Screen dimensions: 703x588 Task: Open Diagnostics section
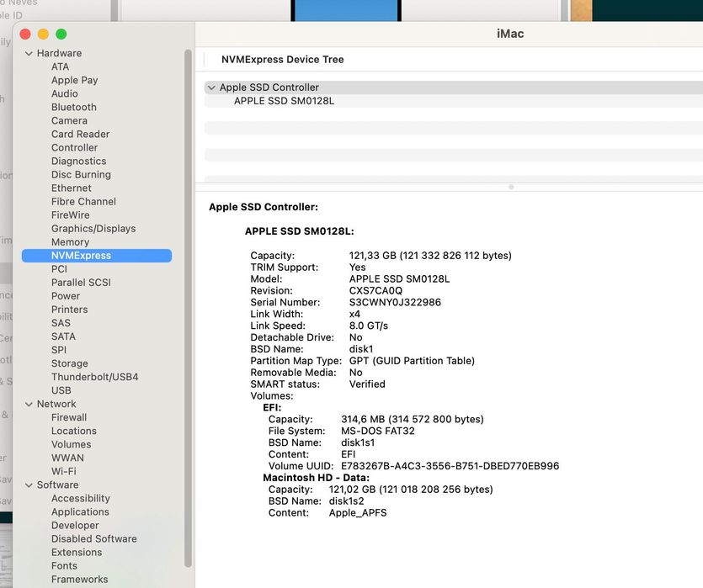[79, 161]
